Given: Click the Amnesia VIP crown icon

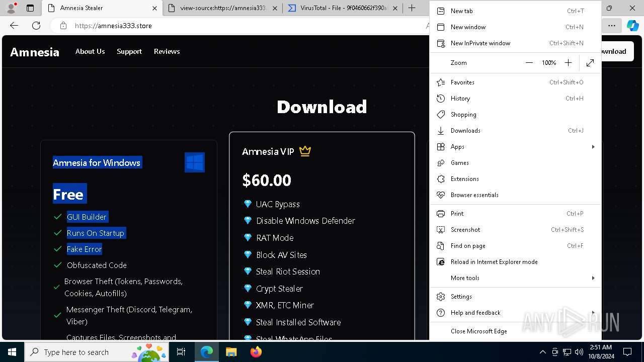Looking at the screenshot, I should pos(305,151).
